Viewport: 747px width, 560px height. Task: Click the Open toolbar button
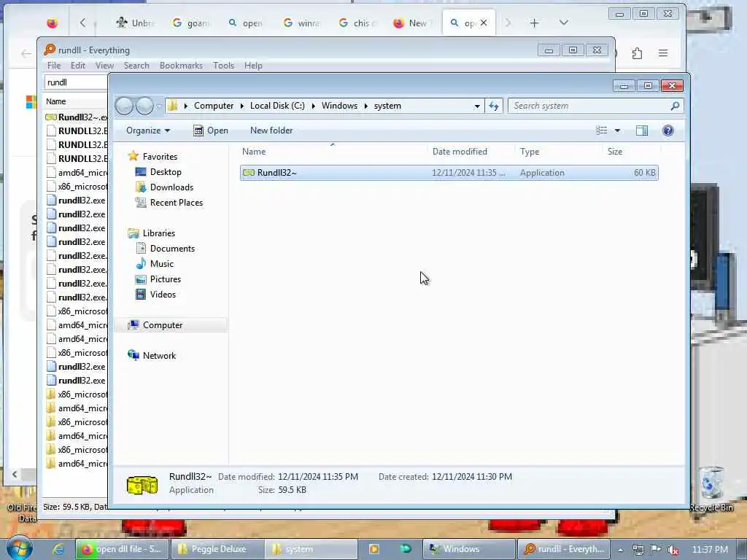point(211,131)
